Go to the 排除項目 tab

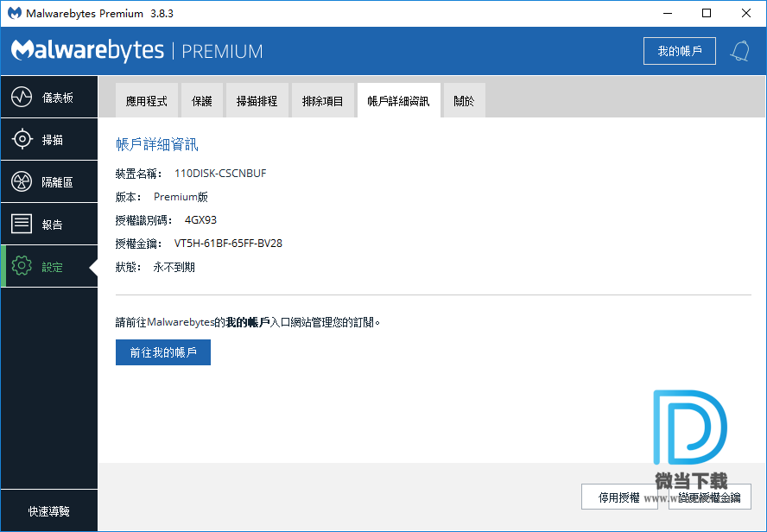(x=323, y=101)
